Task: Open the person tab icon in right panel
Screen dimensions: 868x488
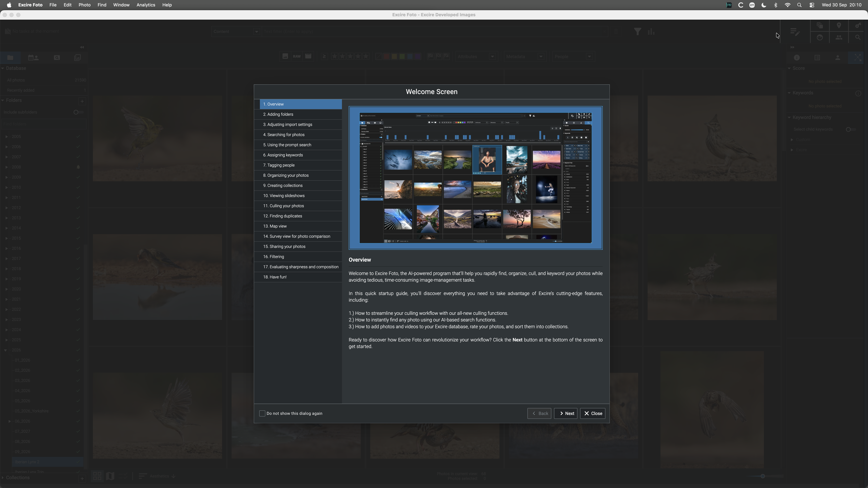Action: tap(838, 58)
